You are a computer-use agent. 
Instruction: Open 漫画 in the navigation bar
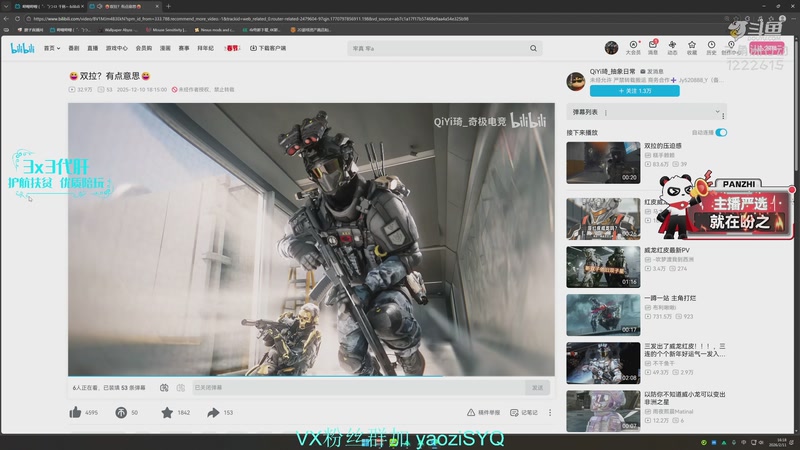point(165,48)
